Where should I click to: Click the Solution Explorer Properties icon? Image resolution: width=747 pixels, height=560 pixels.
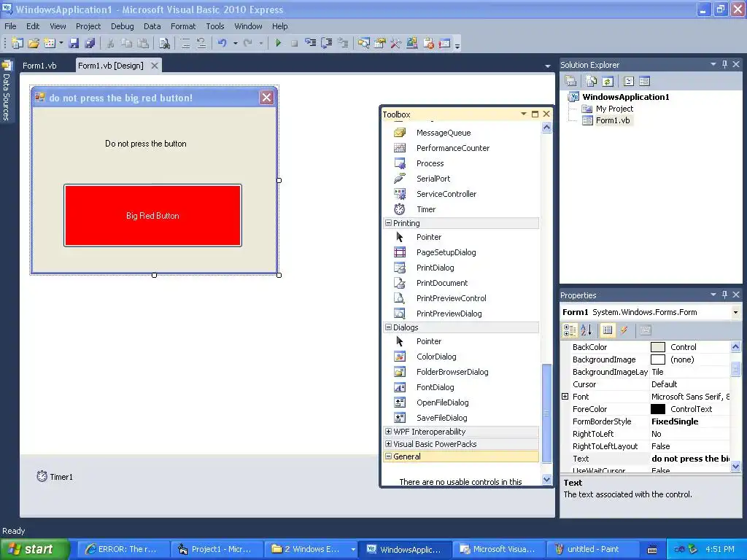[x=570, y=82]
